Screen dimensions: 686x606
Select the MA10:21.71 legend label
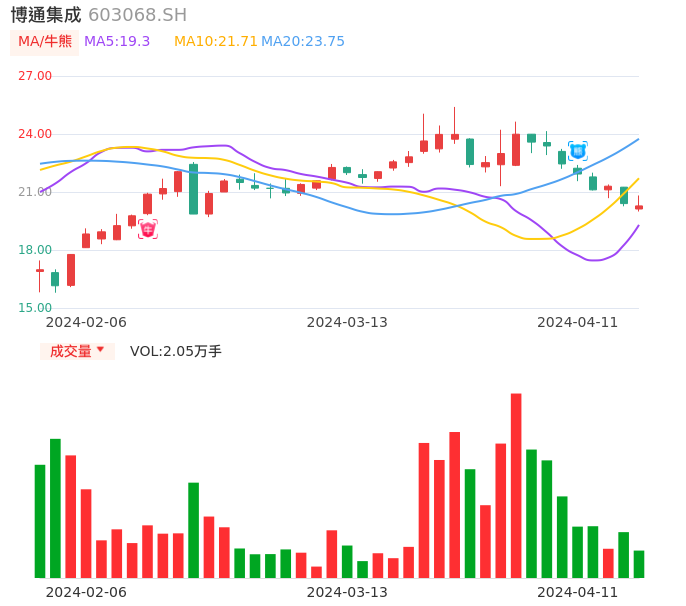215,42
